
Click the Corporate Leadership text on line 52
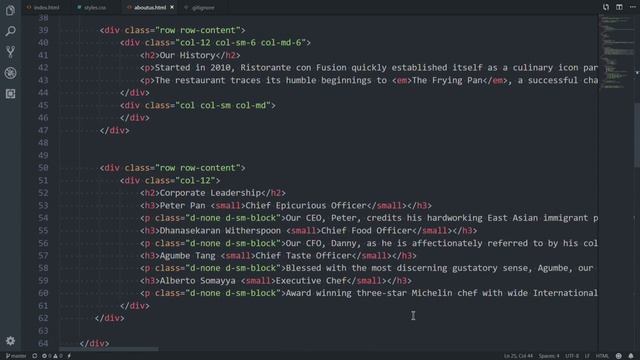pyautogui.click(x=210, y=193)
